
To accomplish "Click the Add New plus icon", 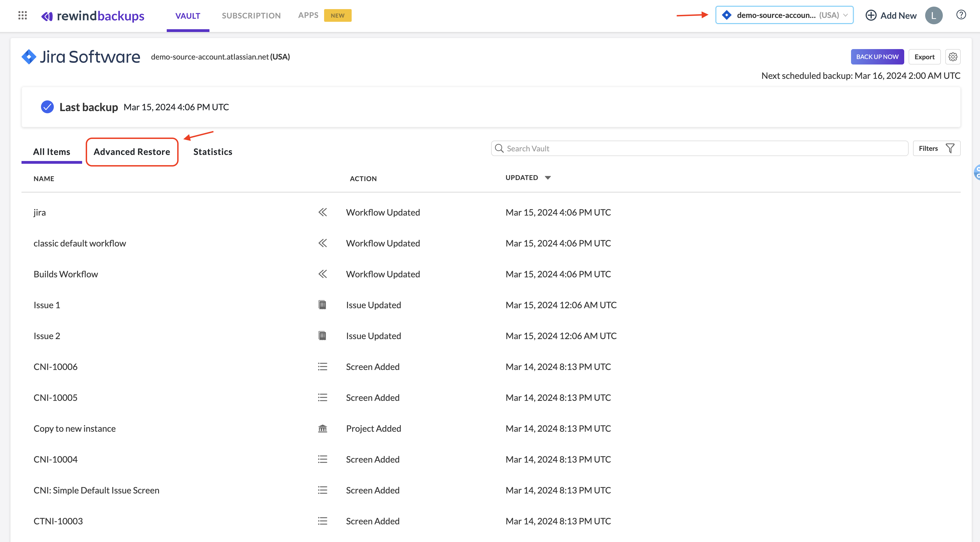I will (871, 15).
